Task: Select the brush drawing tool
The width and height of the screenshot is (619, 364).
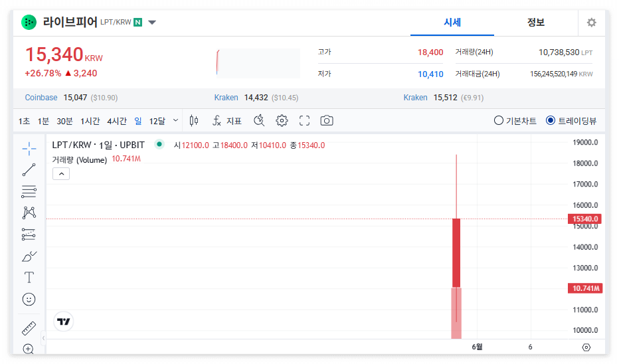Action: coord(29,256)
